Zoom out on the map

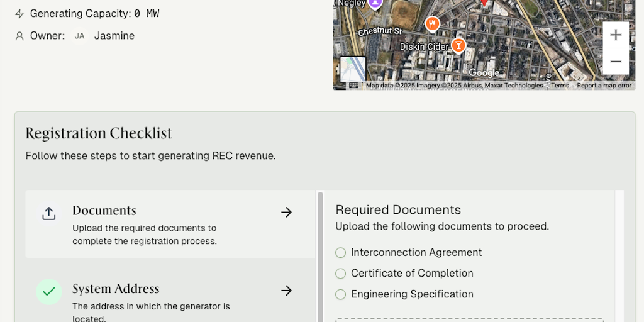(616, 62)
